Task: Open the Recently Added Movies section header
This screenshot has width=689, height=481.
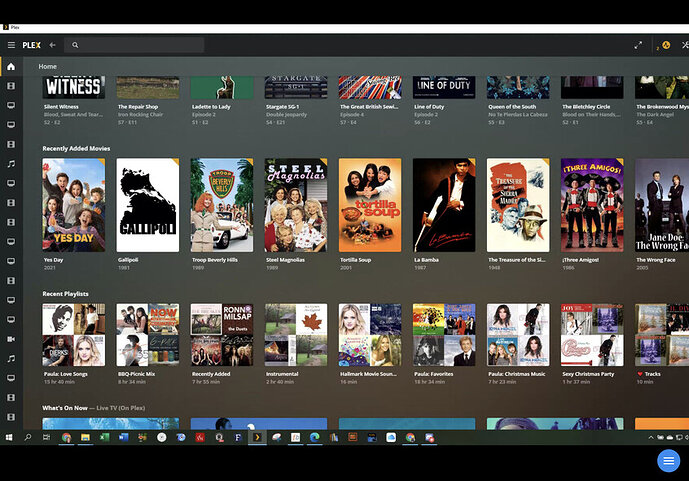Action: (x=76, y=148)
